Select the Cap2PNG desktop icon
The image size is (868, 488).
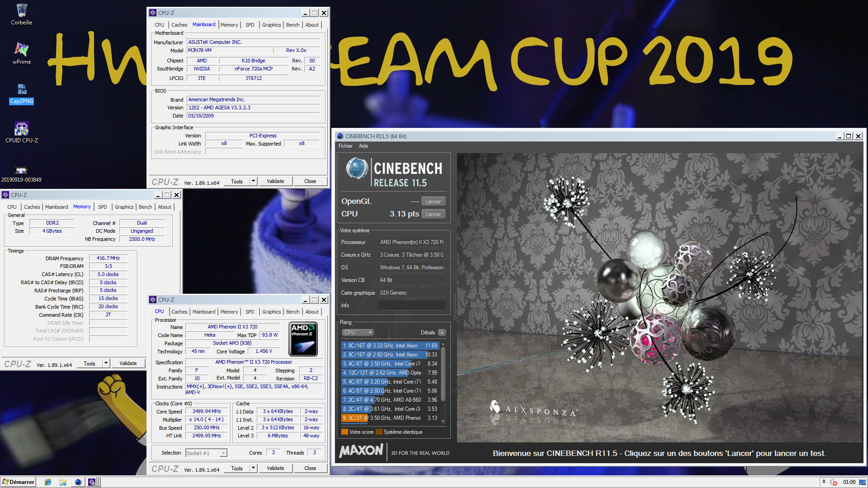pyautogui.click(x=21, y=94)
